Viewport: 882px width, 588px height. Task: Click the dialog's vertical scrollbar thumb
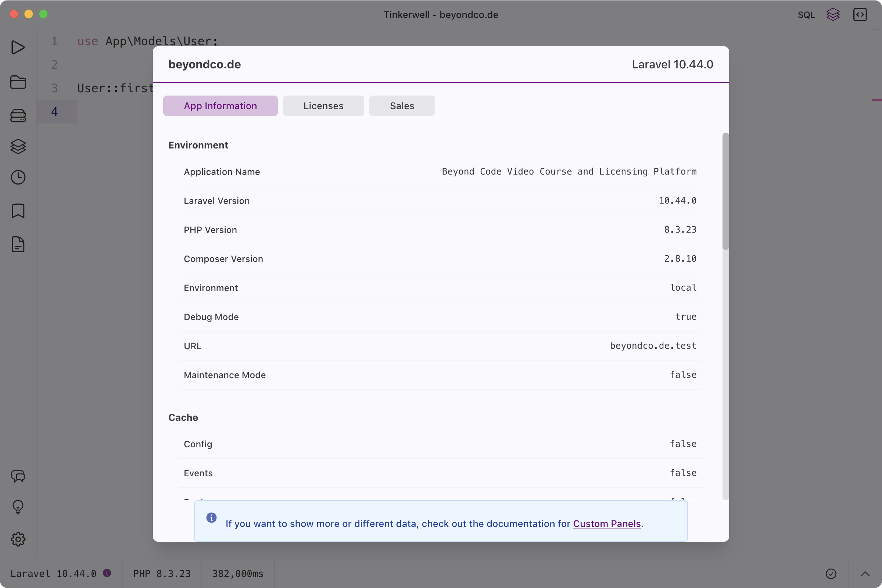coord(725,191)
